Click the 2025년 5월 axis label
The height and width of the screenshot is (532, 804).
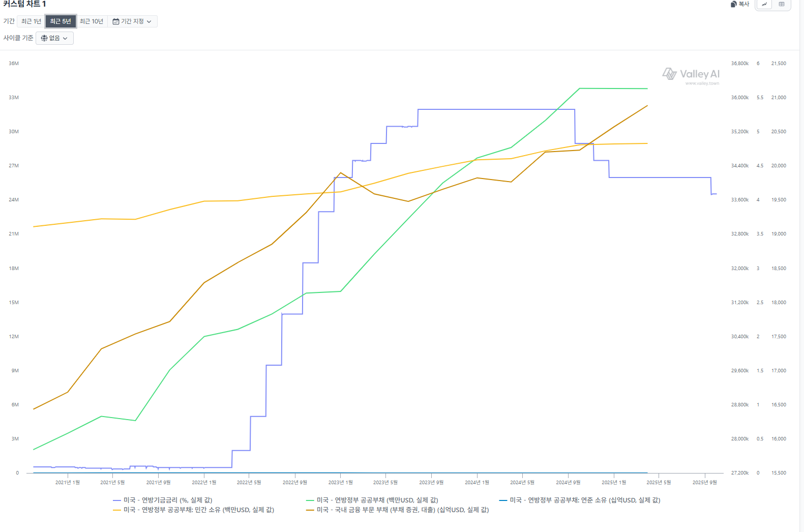[659, 482]
